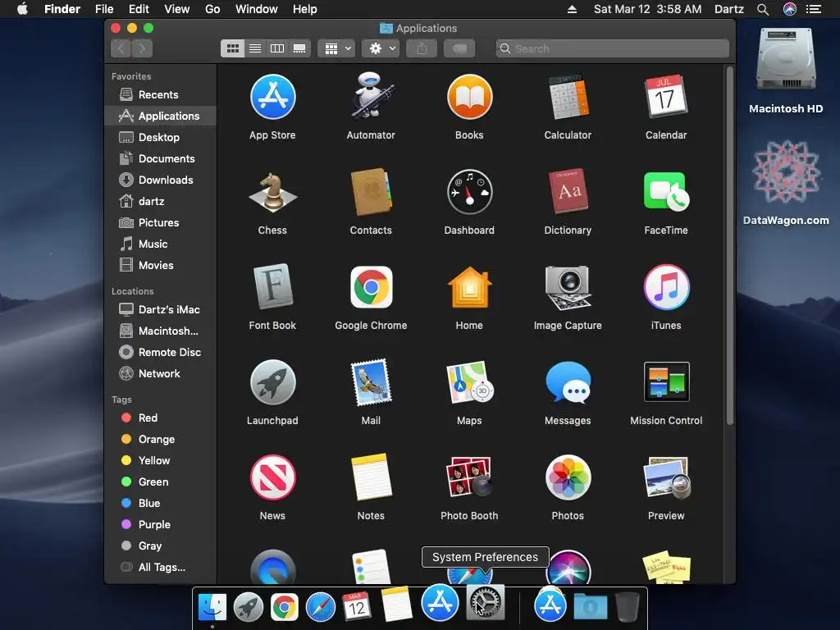Open Safari from the Dock

[321, 607]
